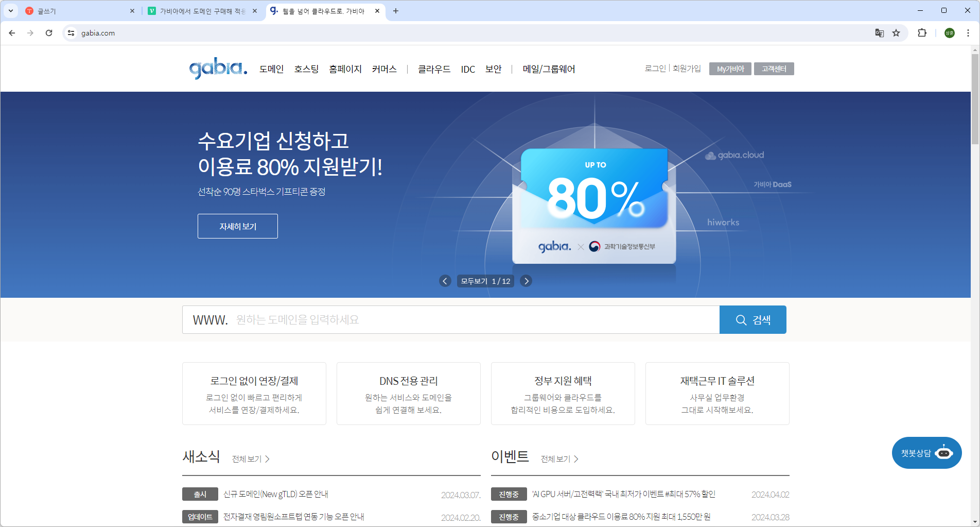Open the 홈페이지 menu

pos(345,69)
